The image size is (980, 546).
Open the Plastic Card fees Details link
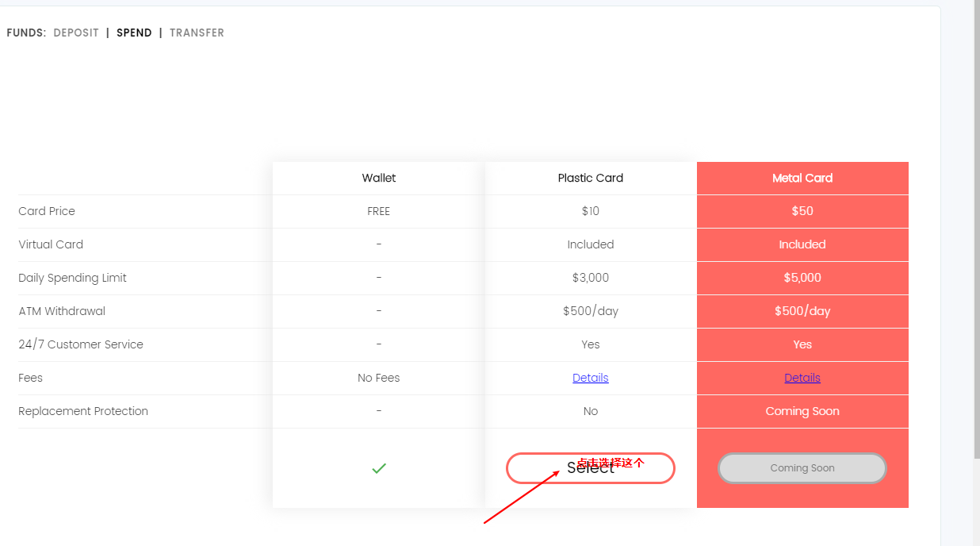(591, 378)
